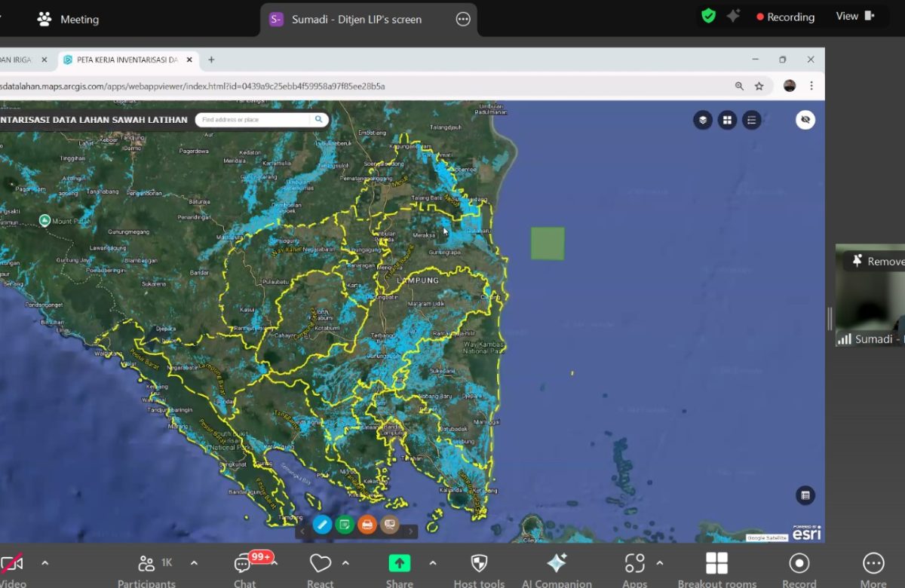Open the green Edit widget icon
This screenshot has width=905, height=588.
point(345,525)
